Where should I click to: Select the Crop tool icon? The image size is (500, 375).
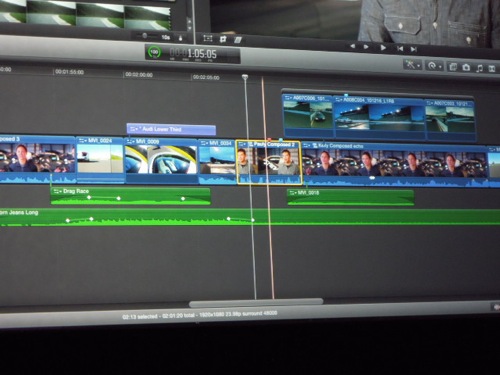(223, 39)
